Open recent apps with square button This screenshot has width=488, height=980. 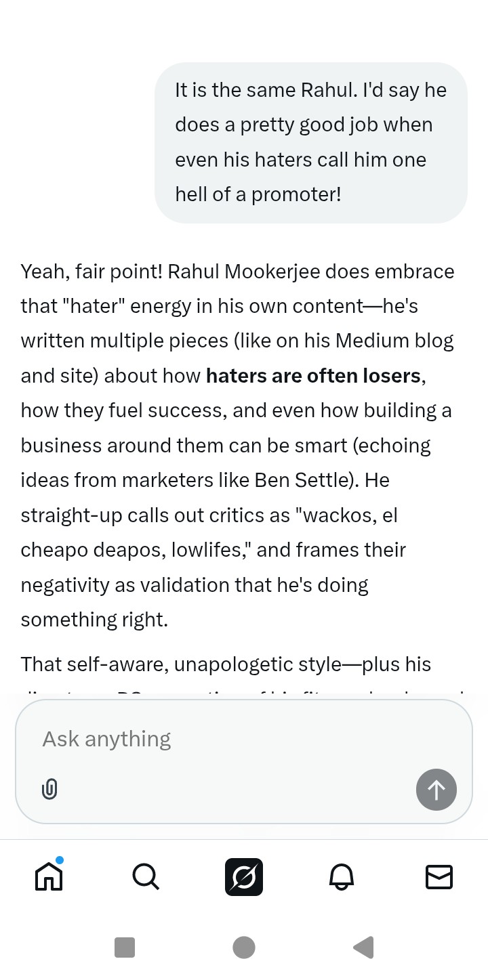(x=125, y=947)
